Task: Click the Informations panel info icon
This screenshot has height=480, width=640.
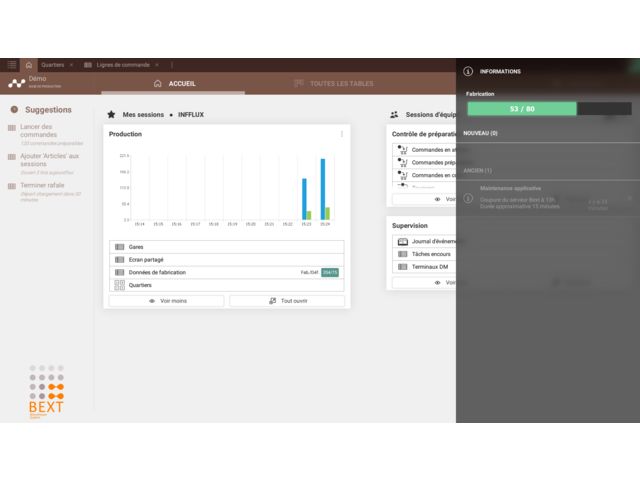Action: click(467, 72)
